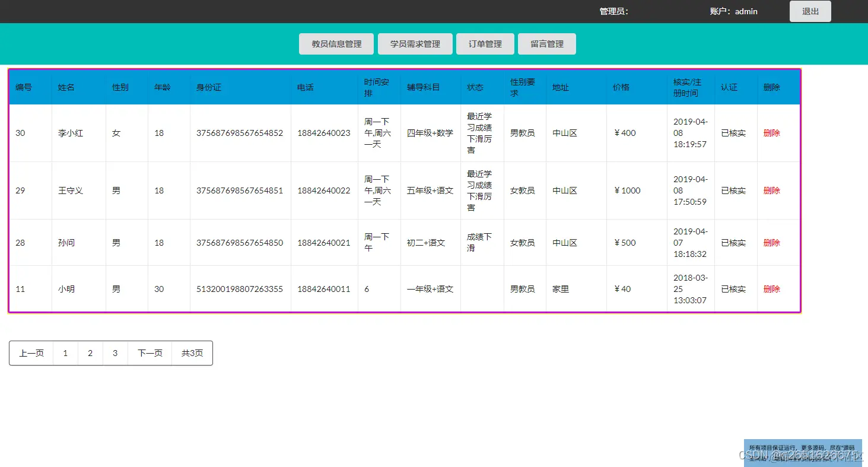Go to page 1

coord(65,353)
